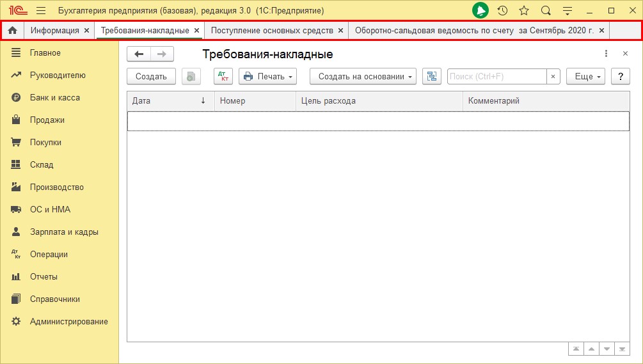Click the green notification icon in title bar
Image resolution: width=643 pixels, height=364 pixels.
click(480, 11)
